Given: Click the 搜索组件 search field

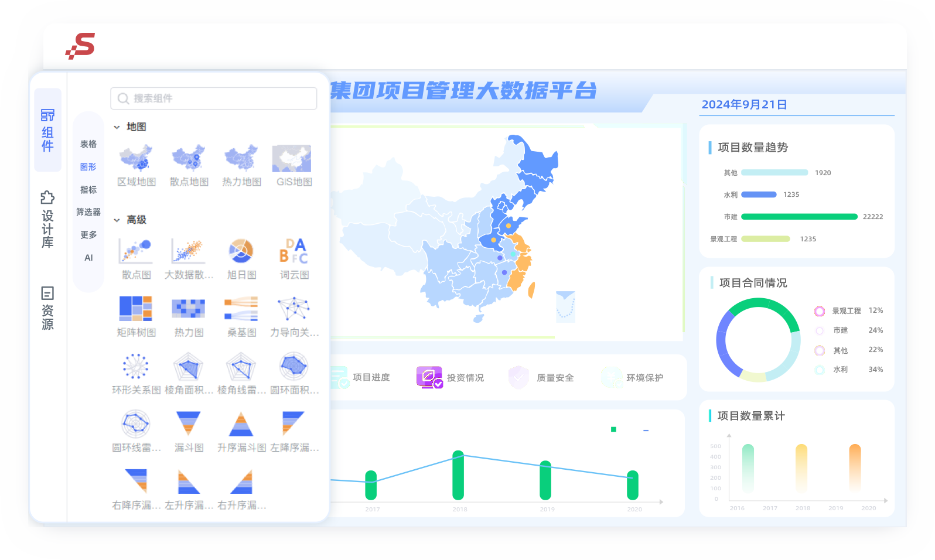Looking at the screenshot, I should click(214, 98).
